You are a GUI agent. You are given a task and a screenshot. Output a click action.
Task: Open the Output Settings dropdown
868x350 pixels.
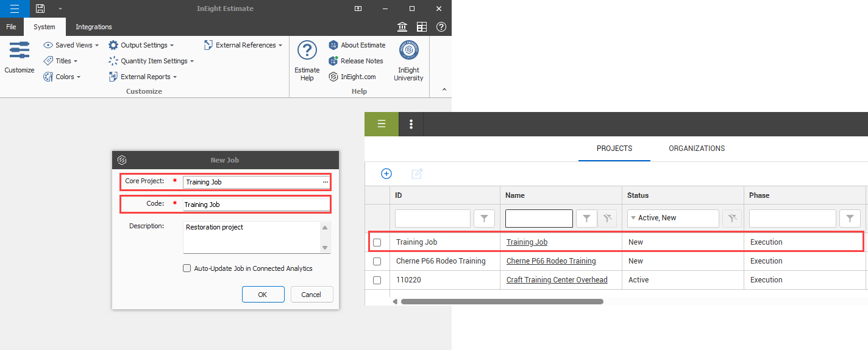pos(141,45)
